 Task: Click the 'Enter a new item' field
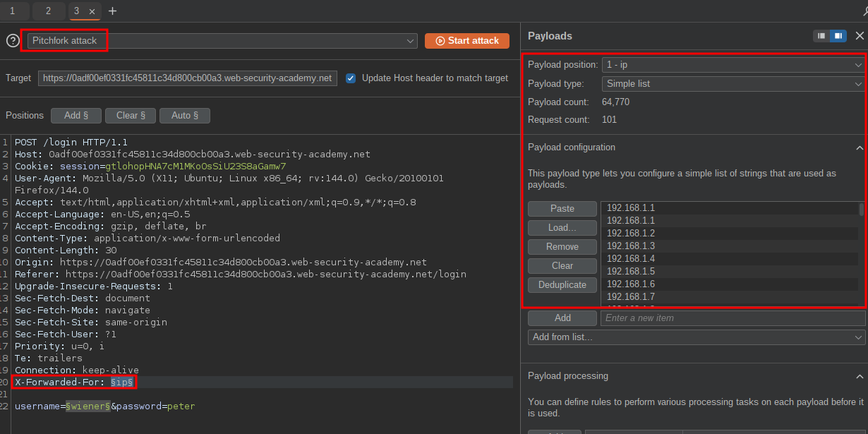click(732, 318)
